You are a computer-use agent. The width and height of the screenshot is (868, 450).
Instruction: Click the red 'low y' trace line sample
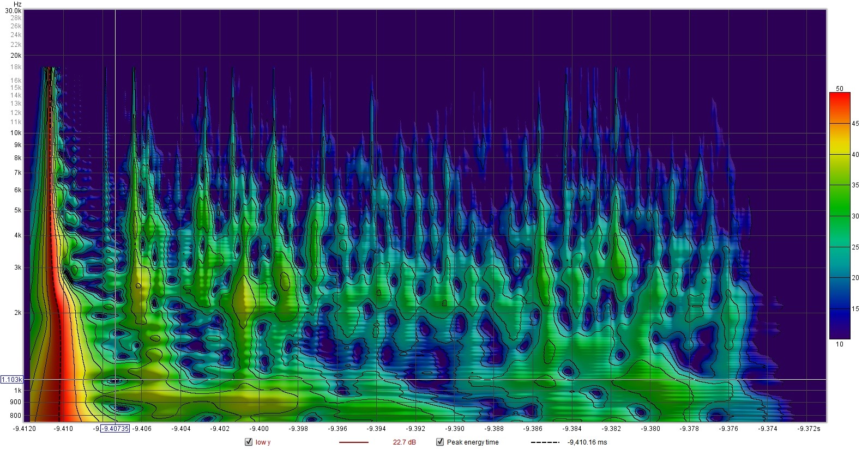pyautogui.click(x=354, y=442)
